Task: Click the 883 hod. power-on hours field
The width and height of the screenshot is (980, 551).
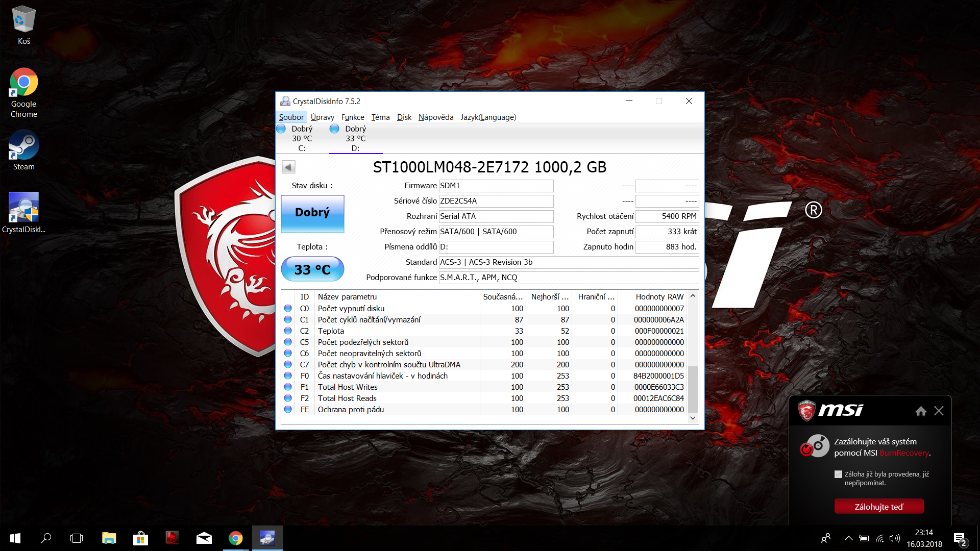Action: point(667,247)
